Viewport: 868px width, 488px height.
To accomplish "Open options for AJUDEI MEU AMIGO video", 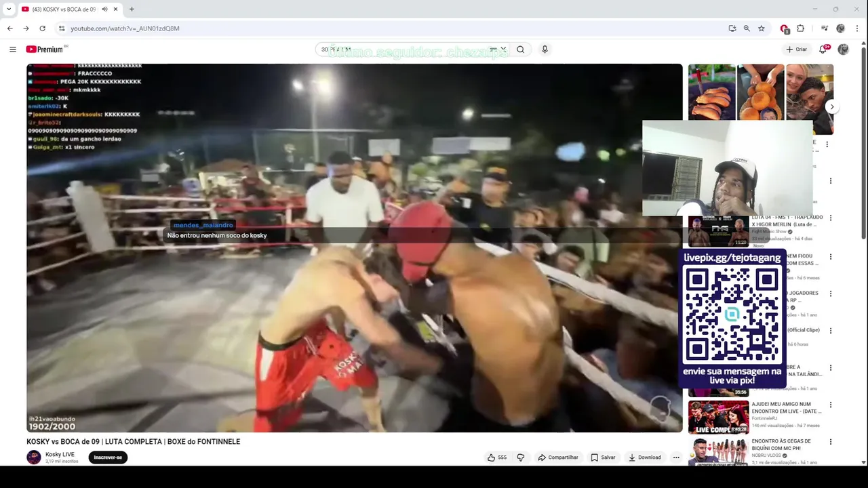I will [830, 405].
